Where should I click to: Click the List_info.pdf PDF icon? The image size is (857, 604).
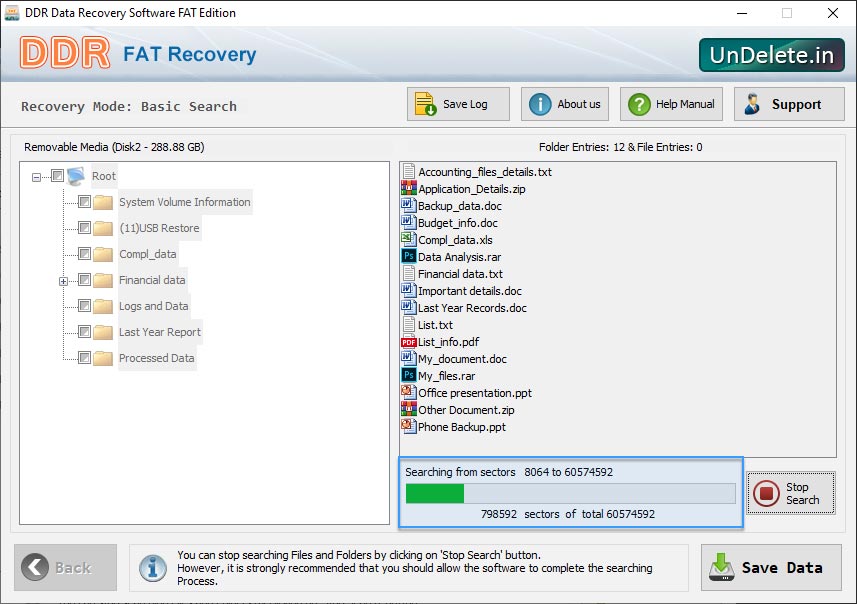pos(409,342)
